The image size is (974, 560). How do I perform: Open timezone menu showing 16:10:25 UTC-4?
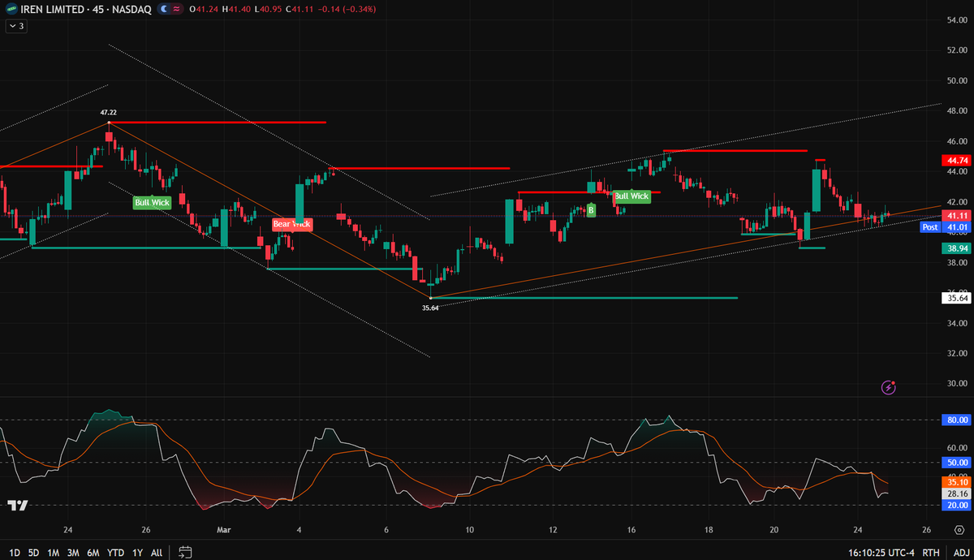tap(881, 553)
